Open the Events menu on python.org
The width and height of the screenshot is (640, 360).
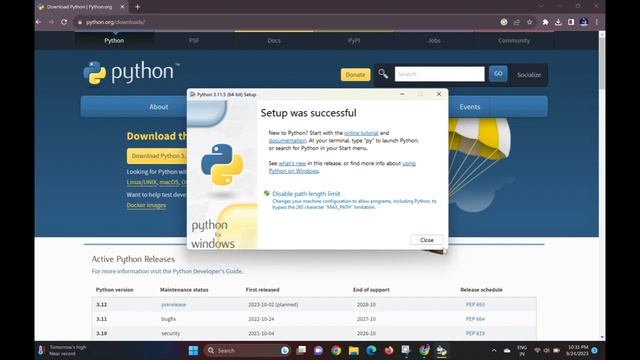[470, 107]
